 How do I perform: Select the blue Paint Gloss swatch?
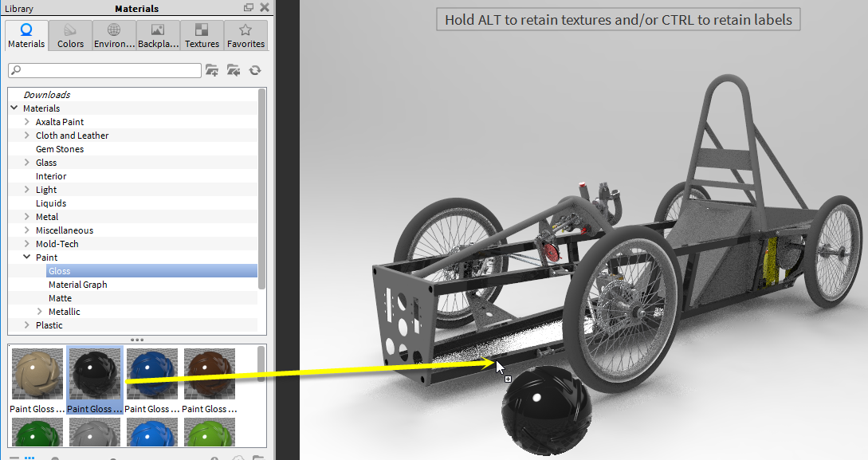click(151, 372)
